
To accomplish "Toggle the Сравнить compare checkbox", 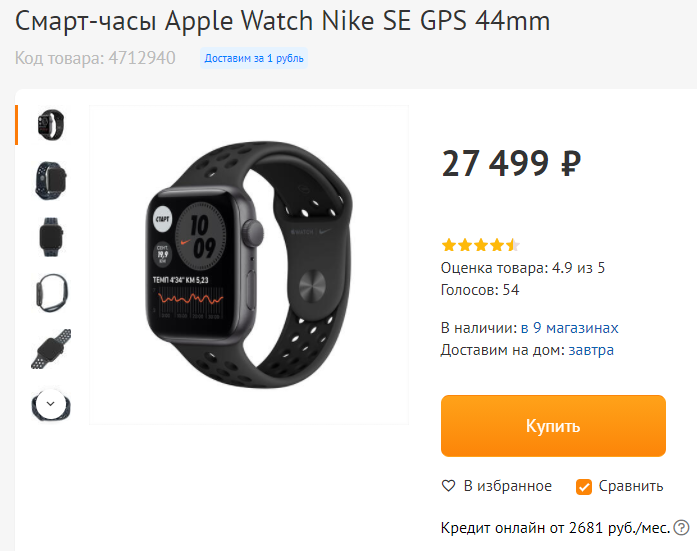I will click(x=584, y=487).
